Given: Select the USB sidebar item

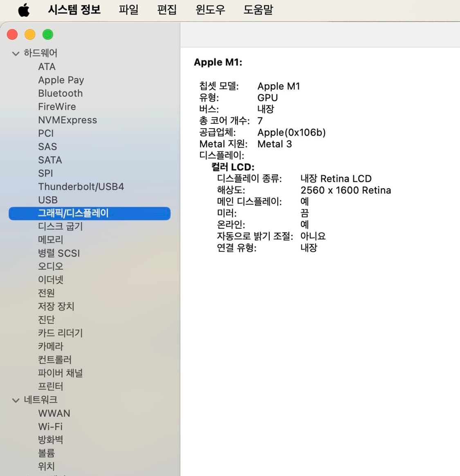Looking at the screenshot, I should coord(48,200).
